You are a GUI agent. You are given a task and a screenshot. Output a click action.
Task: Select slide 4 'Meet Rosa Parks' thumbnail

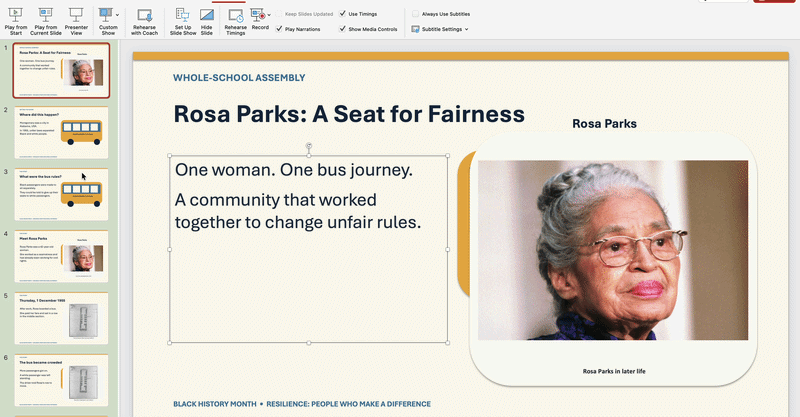tap(61, 256)
